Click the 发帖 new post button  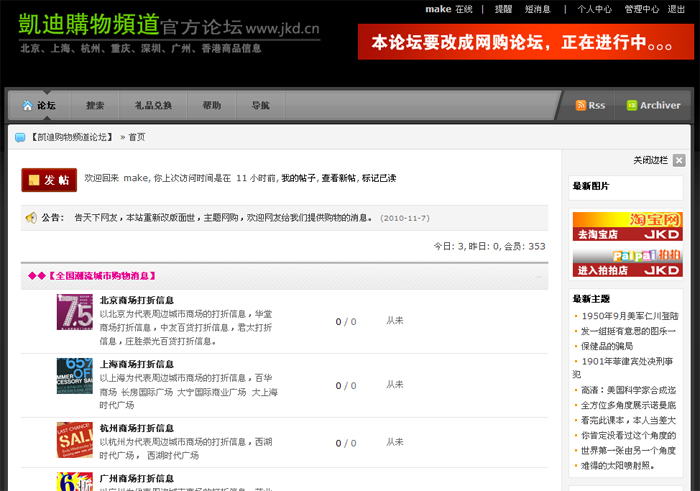click(49, 180)
